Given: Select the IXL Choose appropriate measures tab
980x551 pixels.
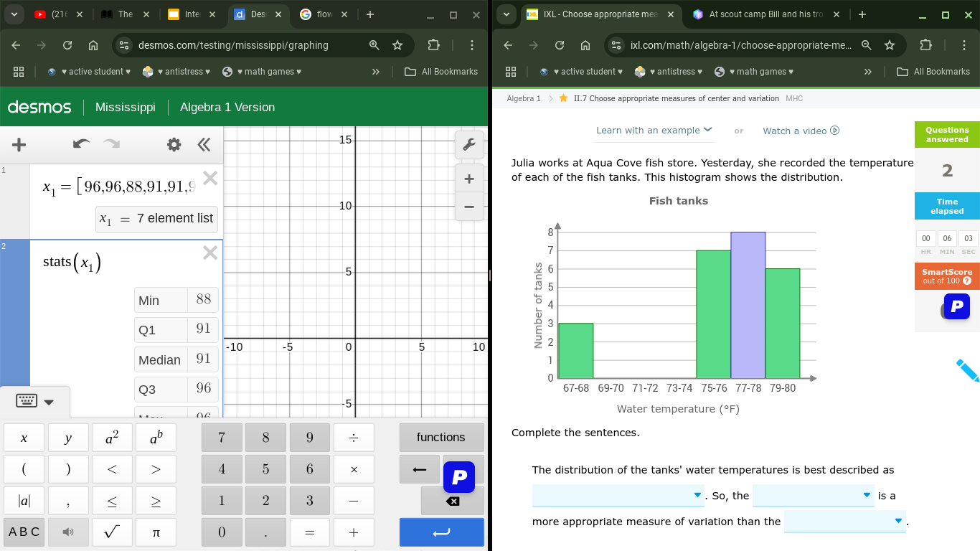Looking at the screenshot, I should tap(600, 14).
